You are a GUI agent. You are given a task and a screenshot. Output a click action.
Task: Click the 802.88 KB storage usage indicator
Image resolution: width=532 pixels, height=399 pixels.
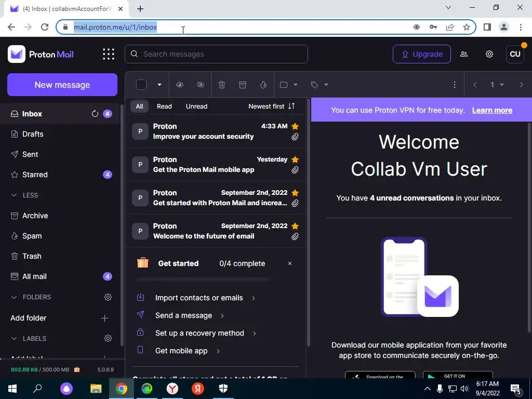pos(40,369)
